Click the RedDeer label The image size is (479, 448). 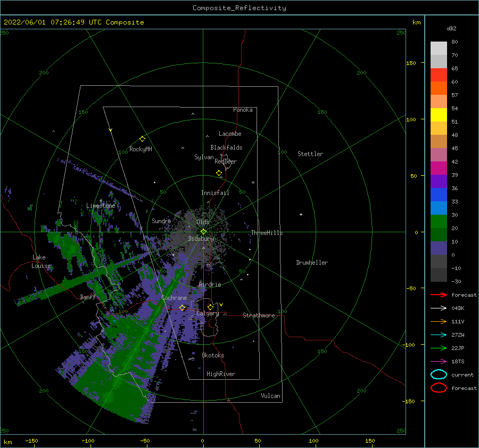click(x=226, y=161)
